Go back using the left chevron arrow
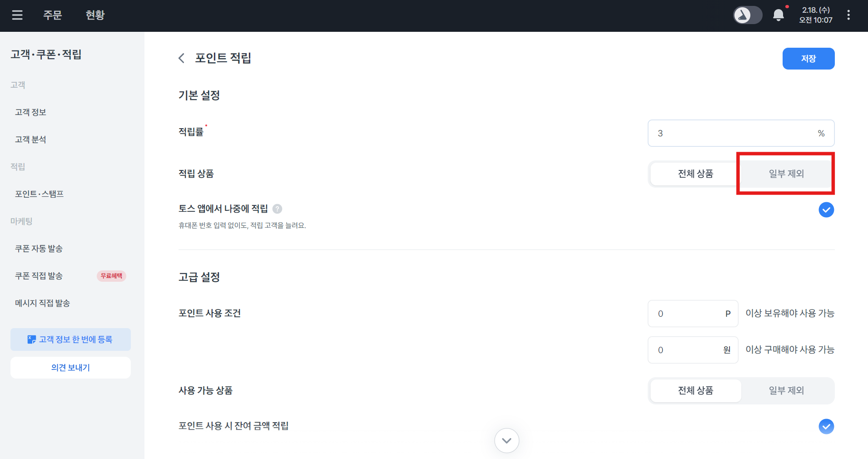This screenshot has width=868, height=459. [x=182, y=58]
